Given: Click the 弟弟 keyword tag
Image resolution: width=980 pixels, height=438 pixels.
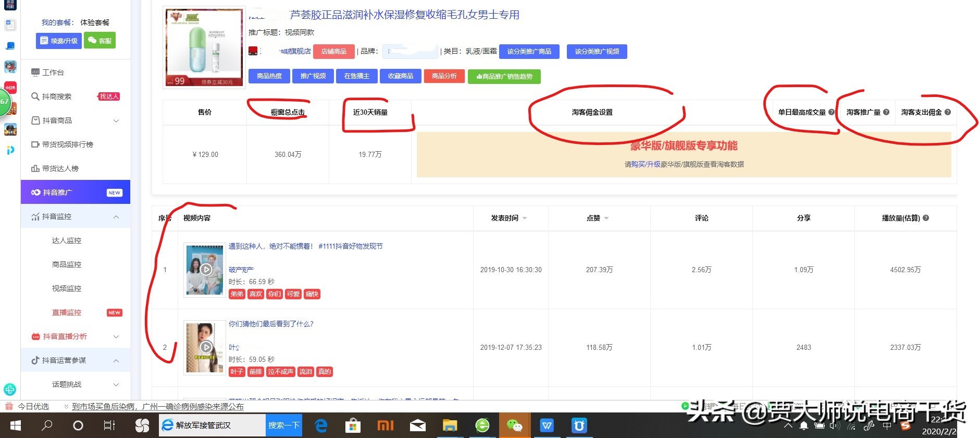Looking at the screenshot, I should tap(237, 294).
